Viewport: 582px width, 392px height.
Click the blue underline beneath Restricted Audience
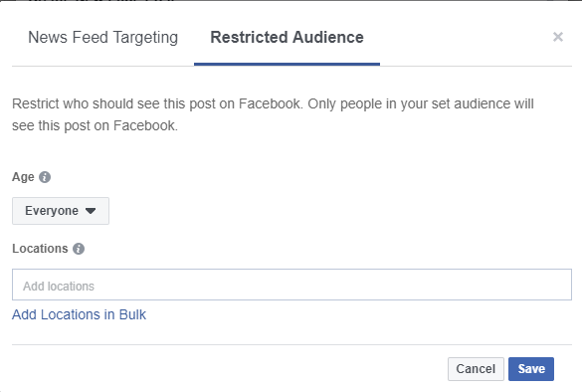(287, 65)
